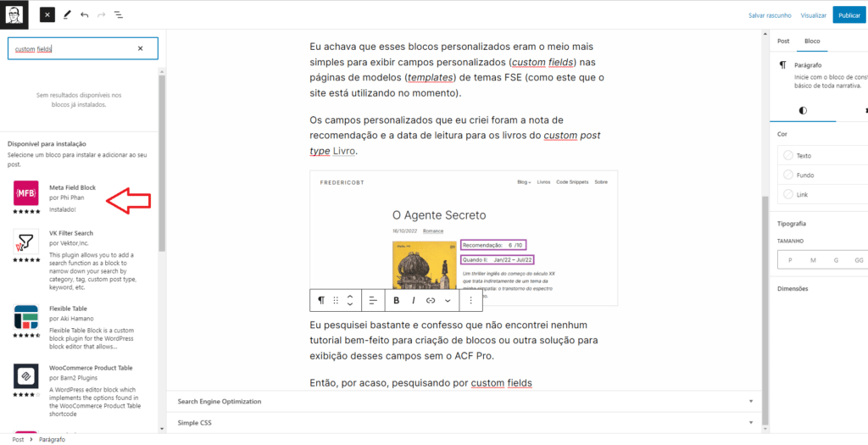Click Parágrafo in the breadcrumb bar
Image resolution: width=868 pixels, height=445 pixels.
52,439
